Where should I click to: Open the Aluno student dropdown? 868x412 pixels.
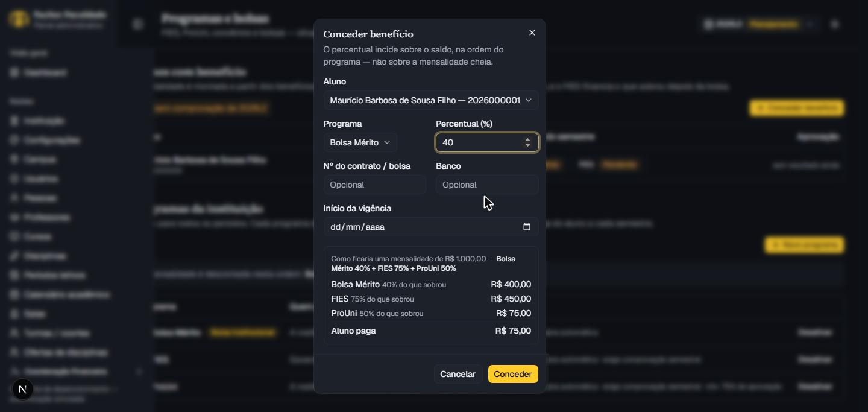431,100
